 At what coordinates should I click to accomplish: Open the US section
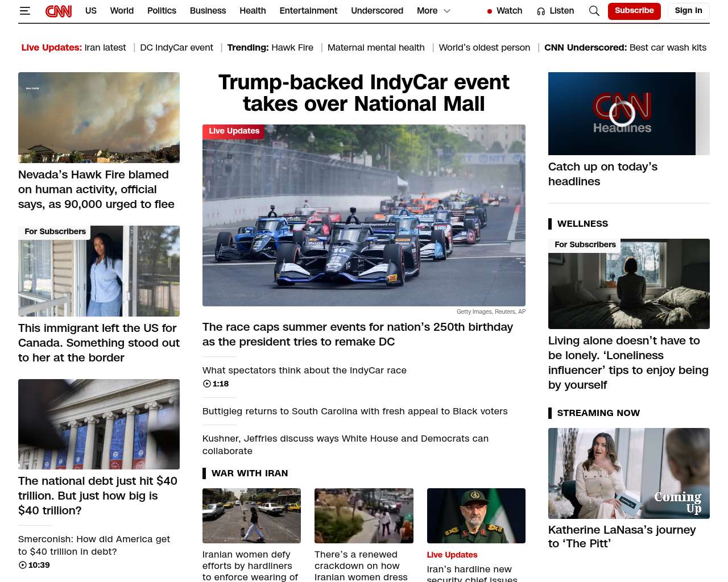point(91,11)
